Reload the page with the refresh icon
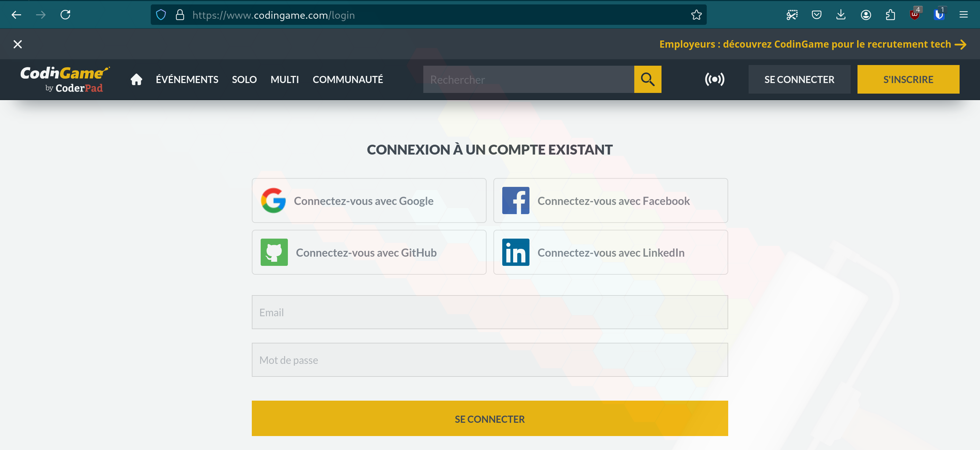This screenshot has height=450, width=980. click(x=65, y=15)
